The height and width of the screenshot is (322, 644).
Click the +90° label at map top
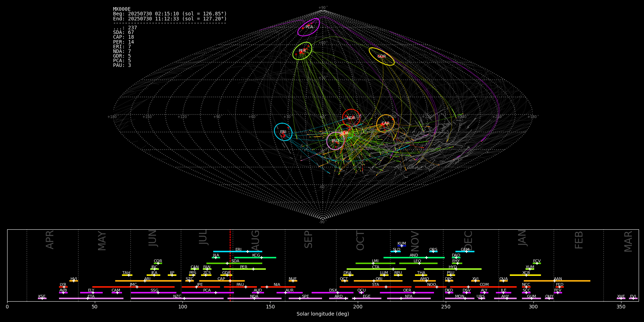[x=323, y=8]
